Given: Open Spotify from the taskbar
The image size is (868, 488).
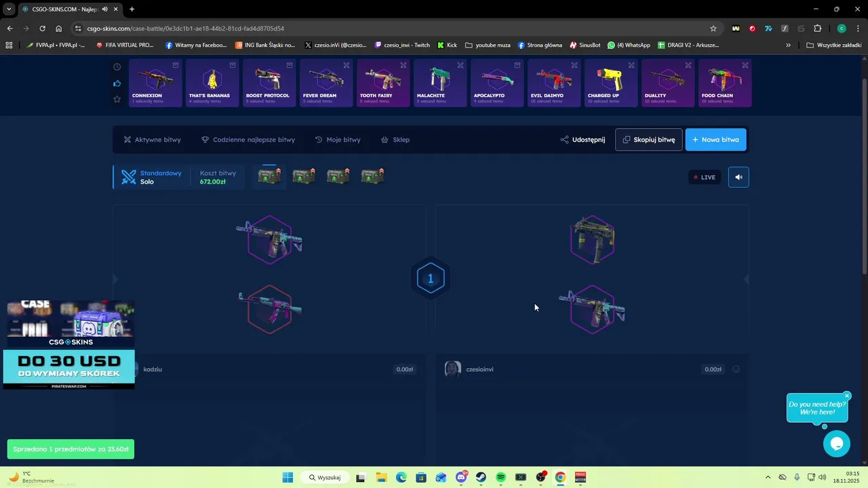Looking at the screenshot, I should 500,477.
